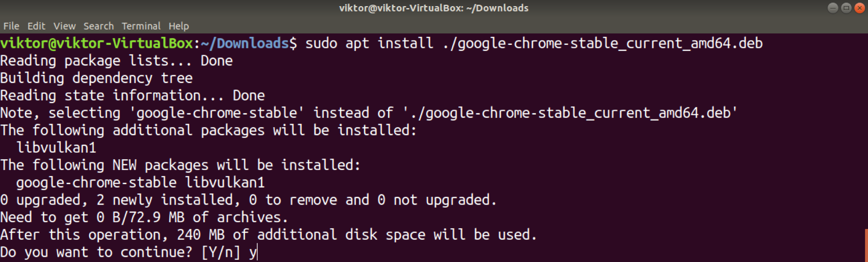The image size is (868, 262).
Task: Maximize the terminal window
Action: [846, 8]
